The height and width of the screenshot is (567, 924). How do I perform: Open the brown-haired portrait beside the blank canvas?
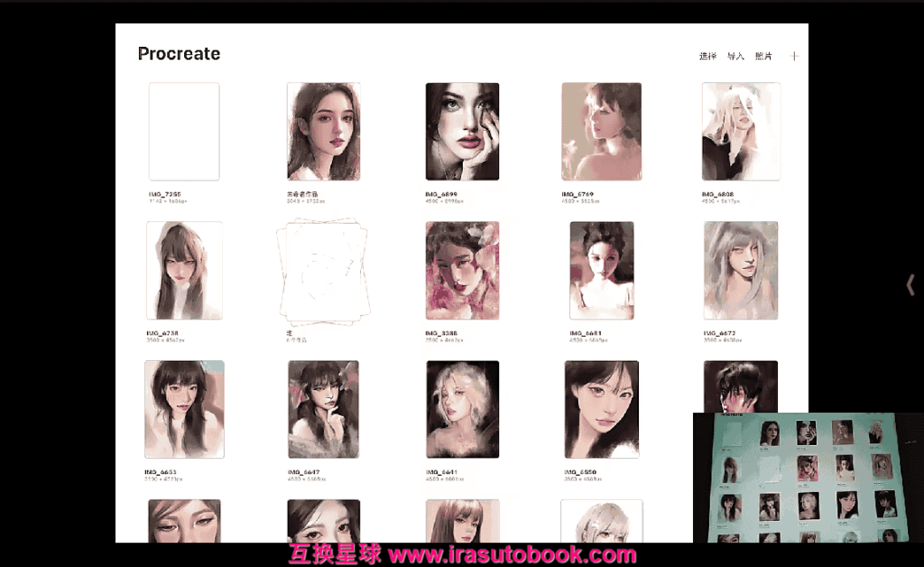[x=324, y=132]
